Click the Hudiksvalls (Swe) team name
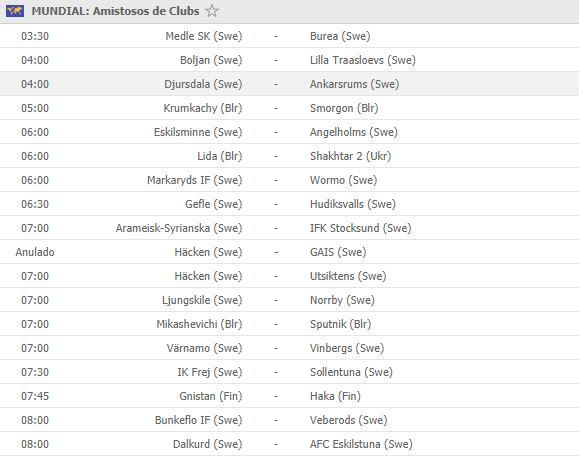579x457 pixels. (353, 204)
